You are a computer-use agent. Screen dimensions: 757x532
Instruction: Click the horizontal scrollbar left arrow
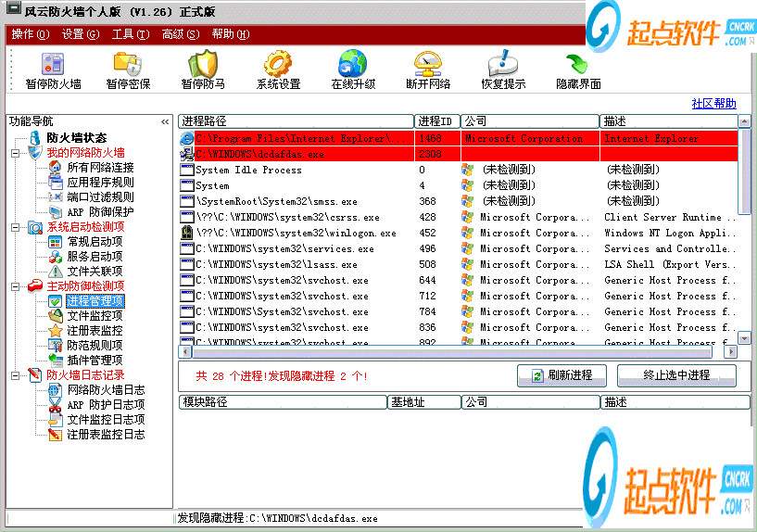pos(185,352)
